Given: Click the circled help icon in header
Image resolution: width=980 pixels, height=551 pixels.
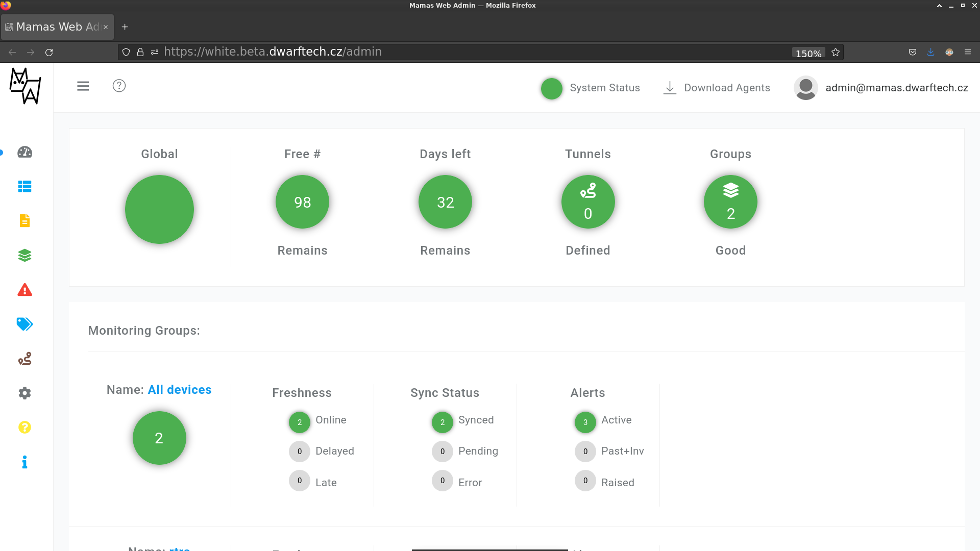Looking at the screenshot, I should tap(119, 86).
